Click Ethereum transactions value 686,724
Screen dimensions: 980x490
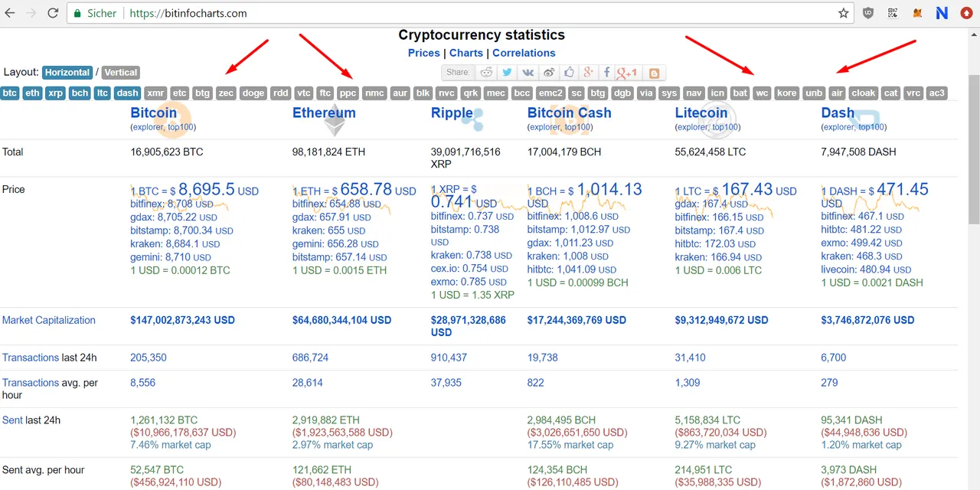tap(310, 358)
